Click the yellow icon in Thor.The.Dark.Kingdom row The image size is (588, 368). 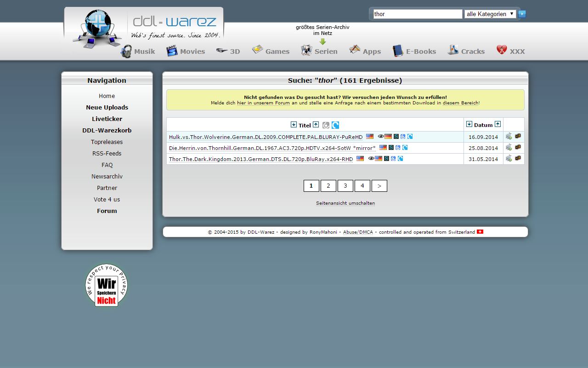tap(518, 158)
